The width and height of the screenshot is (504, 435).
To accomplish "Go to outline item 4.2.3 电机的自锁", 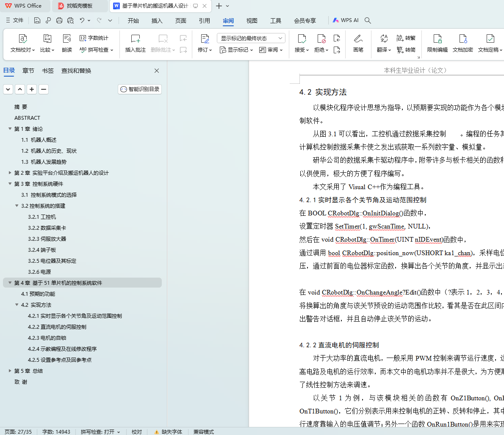I will pyautogui.click(x=47, y=338).
